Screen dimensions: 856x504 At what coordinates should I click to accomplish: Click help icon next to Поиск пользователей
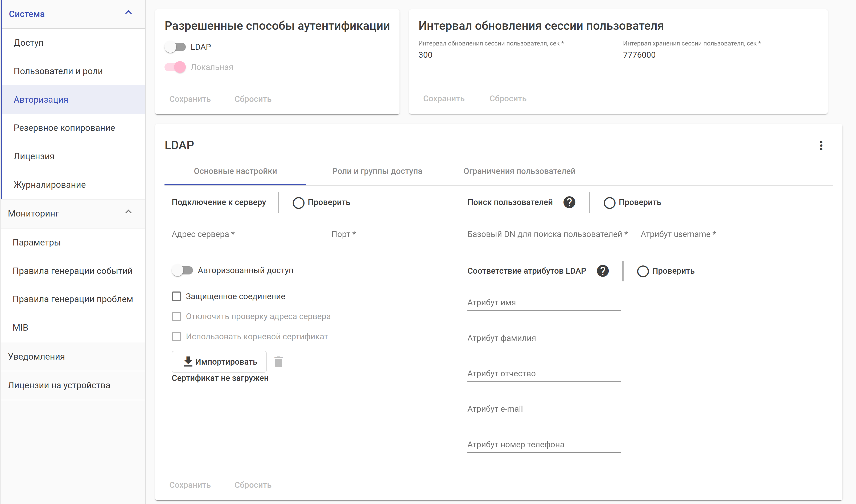[x=569, y=202]
